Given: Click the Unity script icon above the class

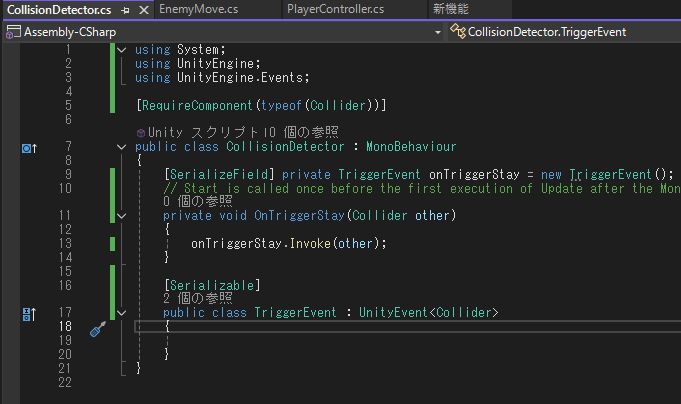Looking at the screenshot, I should (141, 132).
